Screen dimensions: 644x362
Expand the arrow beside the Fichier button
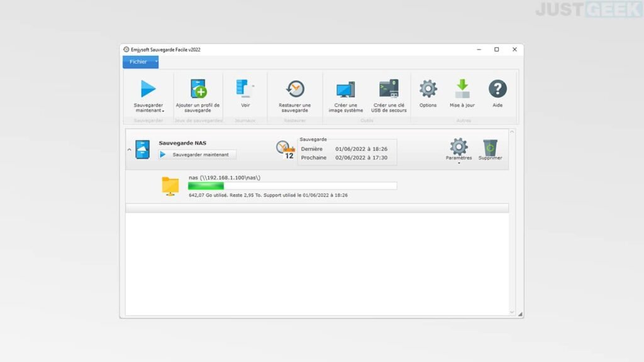[x=157, y=62]
